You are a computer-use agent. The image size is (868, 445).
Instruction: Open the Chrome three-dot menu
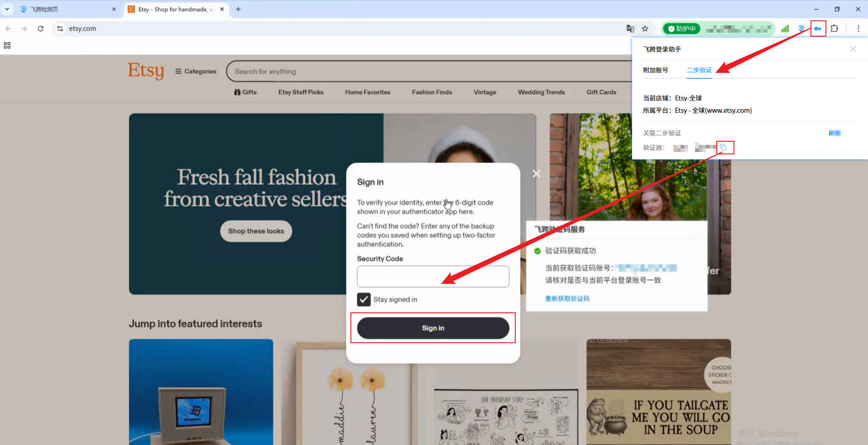858,29
